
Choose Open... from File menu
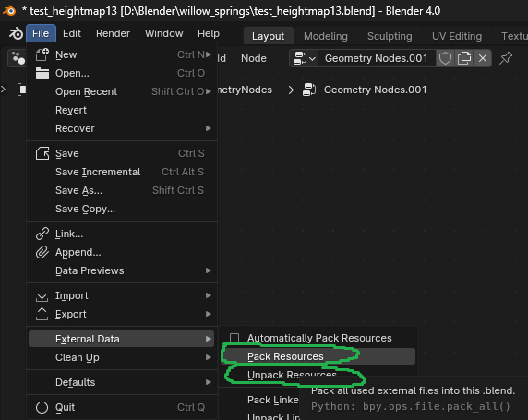tap(122, 73)
